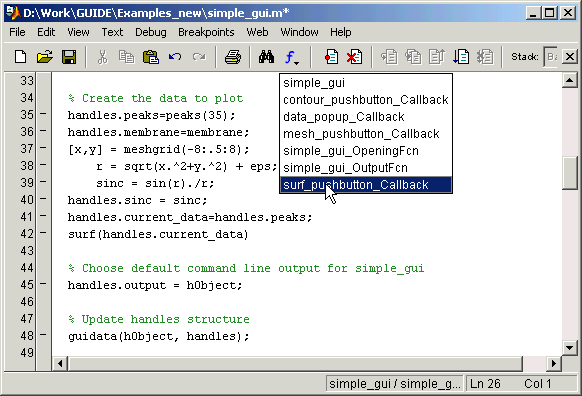Click code line guidata(hObject, handles);
Viewport: 582px width, 396px height.
coord(158,336)
